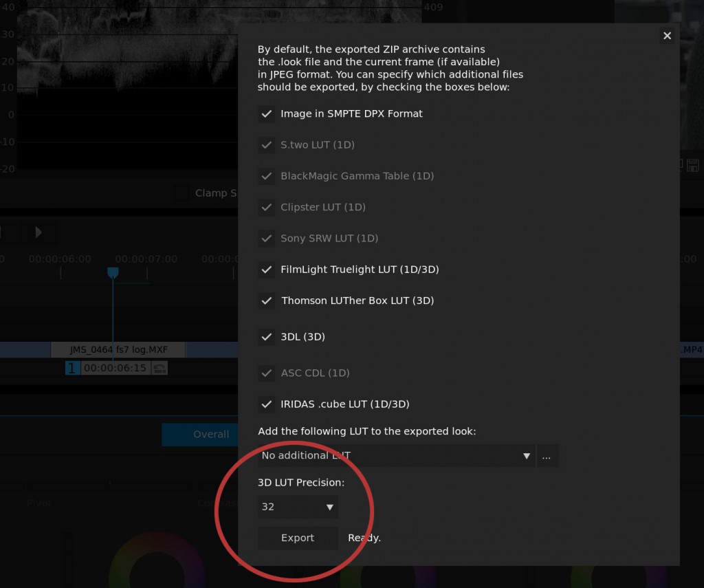The height and width of the screenshot is (588, 704).
Task: Open the 3D LUT Precision dropdown
Action: tap(298, 507)
